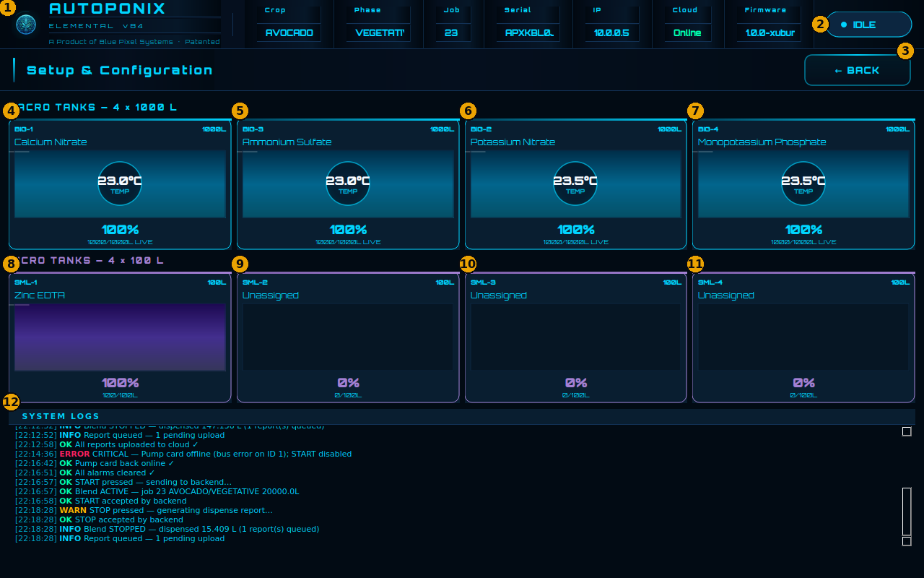Click the system logs scrollbar thumb
The image size is (924, 578).
[907, 512]
